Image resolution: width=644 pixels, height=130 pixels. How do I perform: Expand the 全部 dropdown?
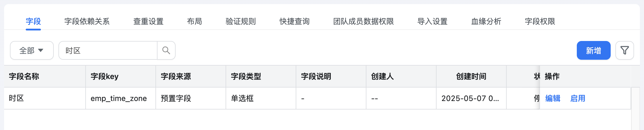click(x=32, y=50)
